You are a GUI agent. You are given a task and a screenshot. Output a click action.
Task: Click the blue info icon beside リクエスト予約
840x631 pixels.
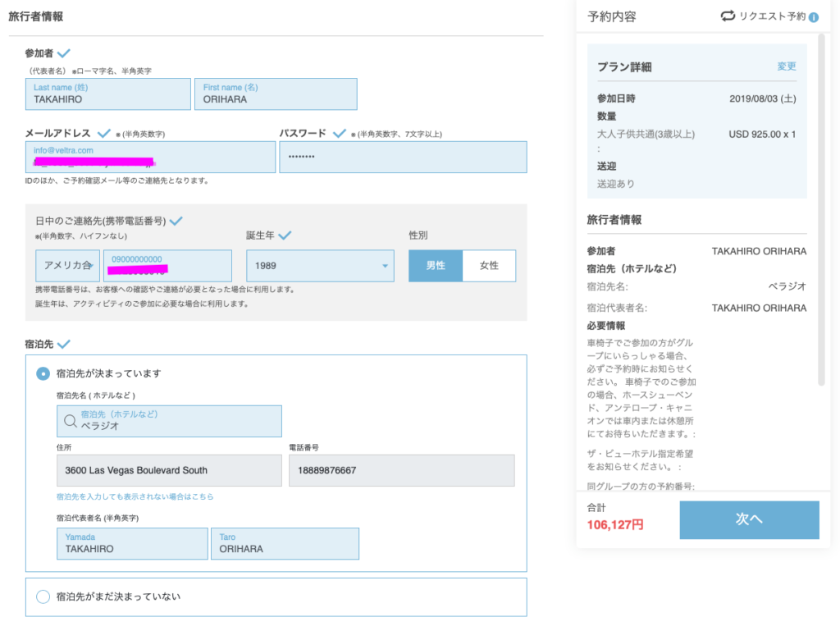813,17
